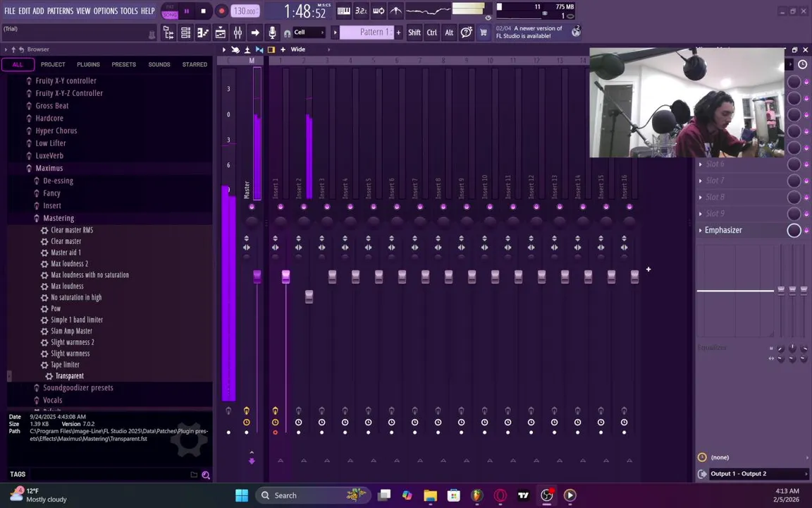
Task: Select the Transparent preset
Action: pos(69,376)
